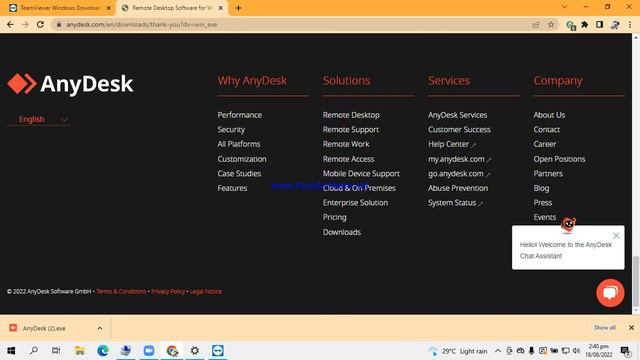Close the Remote Desktop Software tab

(221, 8)
